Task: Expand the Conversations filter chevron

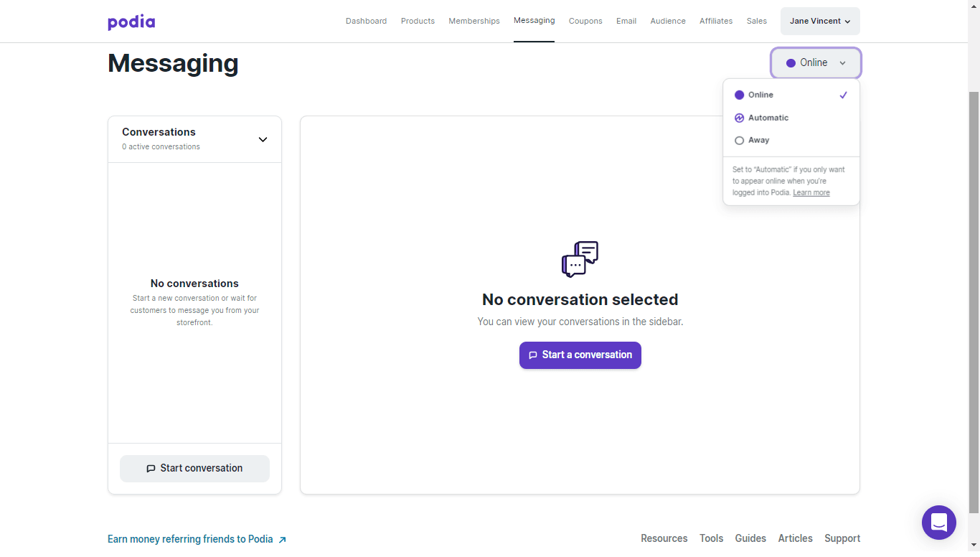Action: pos(263,139)
